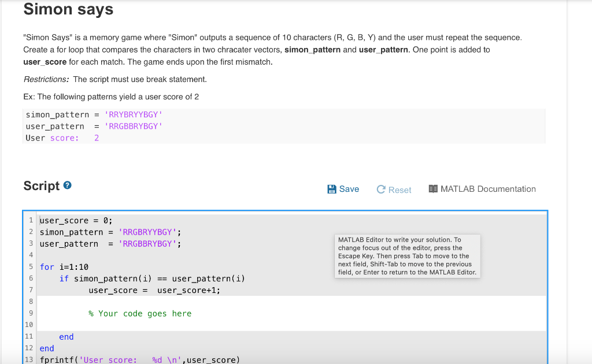Click the inner 'end' on line 11
This screenshot has width=592, height=364.
[x=66, y=337]
